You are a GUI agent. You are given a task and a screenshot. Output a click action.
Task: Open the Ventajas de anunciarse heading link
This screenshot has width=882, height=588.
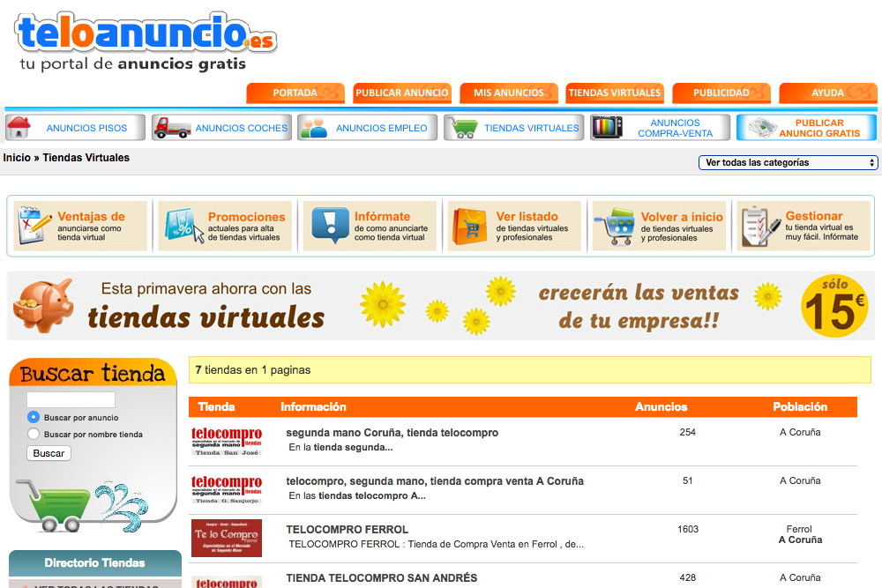91,217
